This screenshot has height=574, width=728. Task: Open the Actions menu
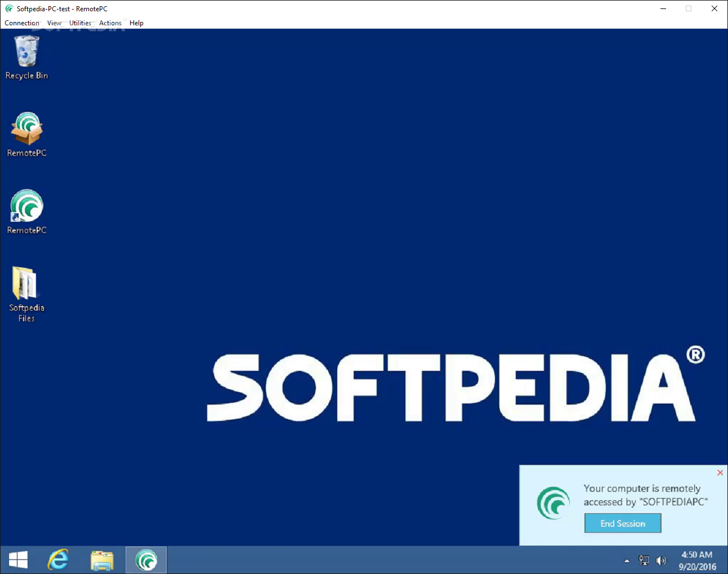[x=110, y=23]
